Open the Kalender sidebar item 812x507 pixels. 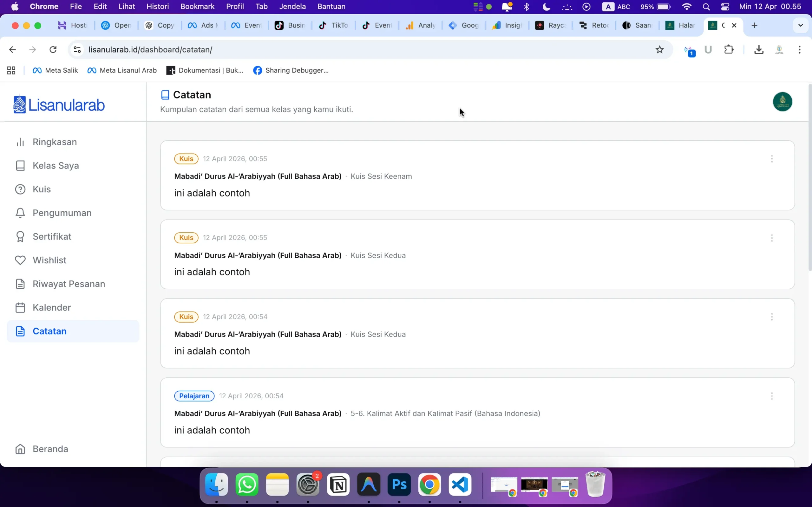coord(52,307)
